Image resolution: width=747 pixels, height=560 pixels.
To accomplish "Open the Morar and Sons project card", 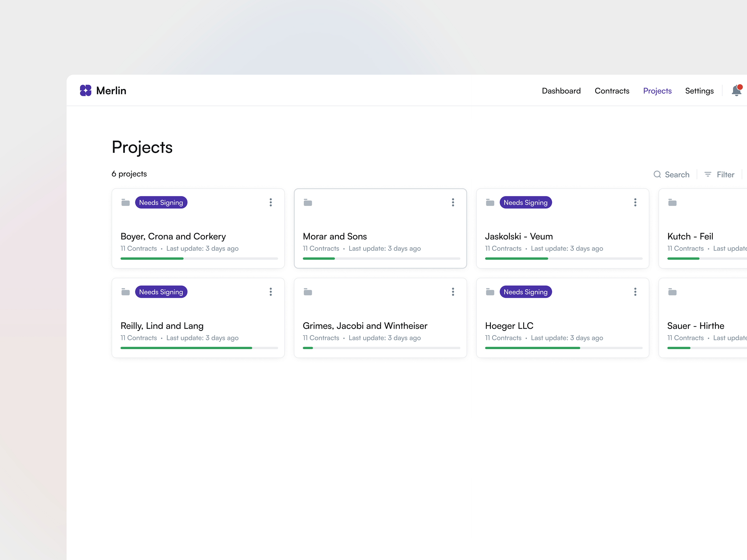I will click(x=380, y=236).
